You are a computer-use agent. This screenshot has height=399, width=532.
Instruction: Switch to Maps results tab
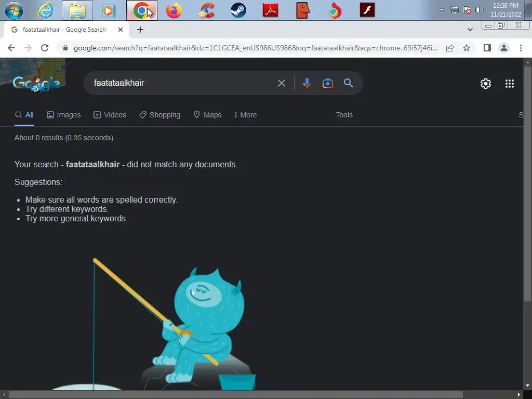point(207,115)
